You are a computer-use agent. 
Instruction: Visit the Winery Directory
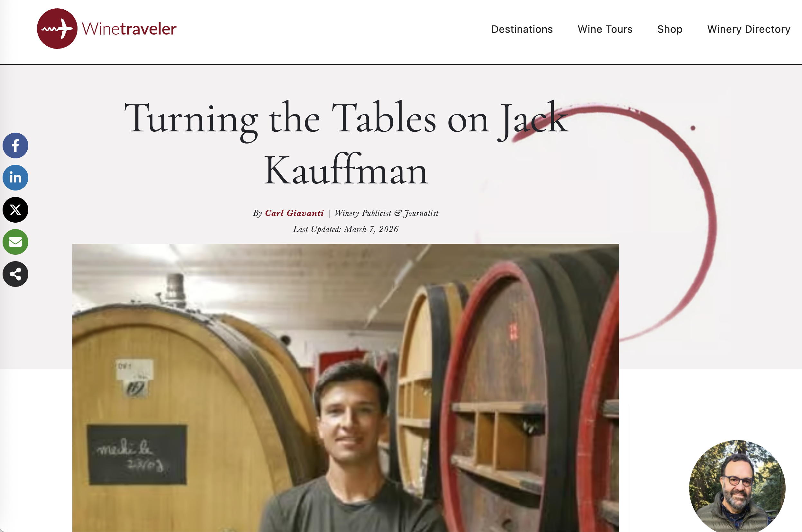749,29
